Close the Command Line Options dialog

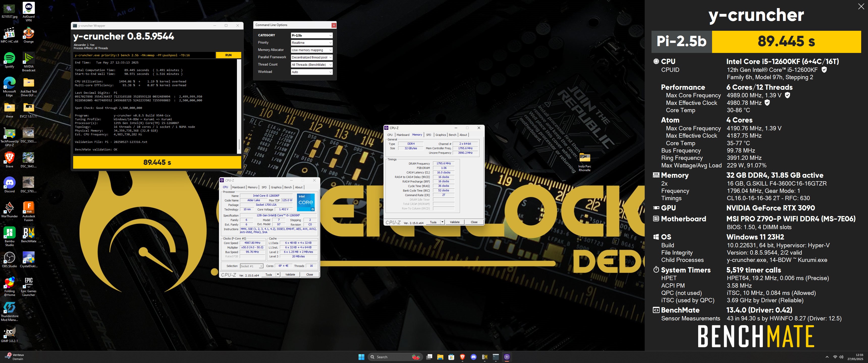[334, 25]
